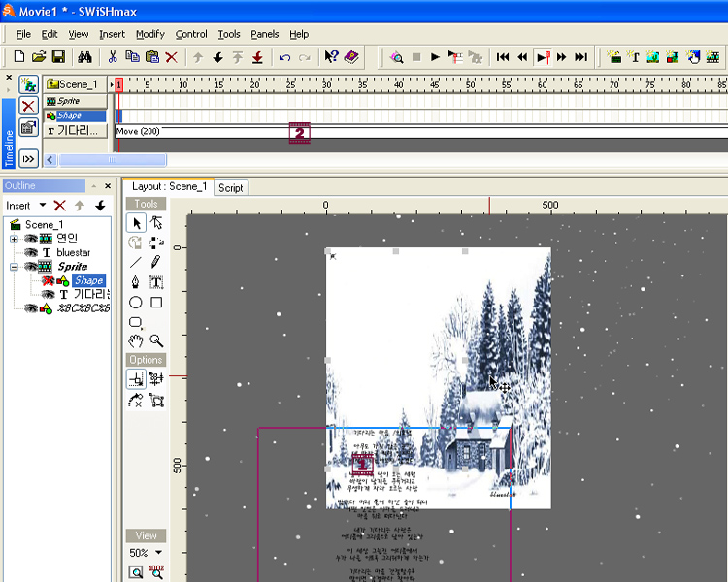
Task: Expand the 연인 sprite tree node
Action: (14, 239)
